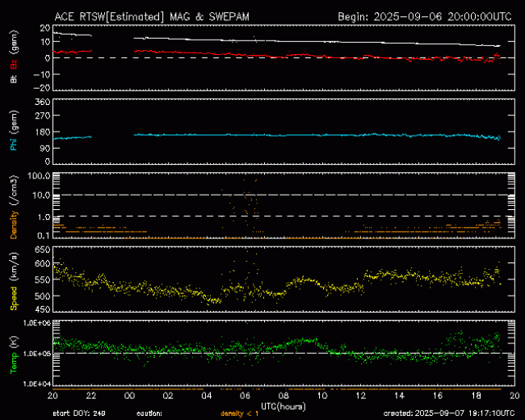The width and height of the screenshot is (525, 420).
Task: Click the "12" hour label on the time axis
Action: click(x=360, y=396)
